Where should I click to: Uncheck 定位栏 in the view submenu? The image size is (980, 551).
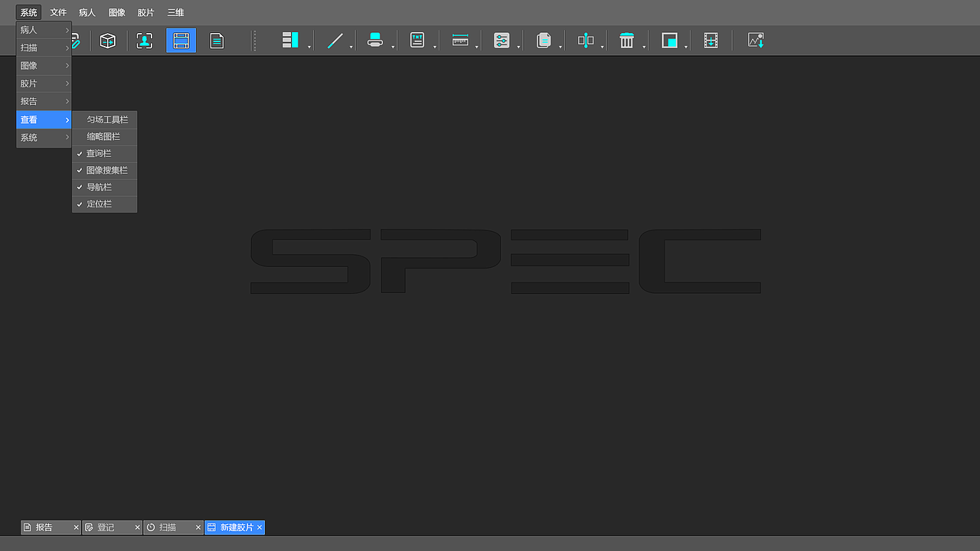coord(105,204)
